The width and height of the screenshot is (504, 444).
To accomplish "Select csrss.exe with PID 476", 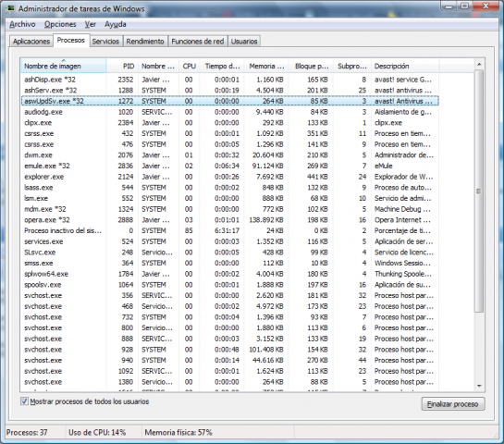I will click(x=230, y=144).
